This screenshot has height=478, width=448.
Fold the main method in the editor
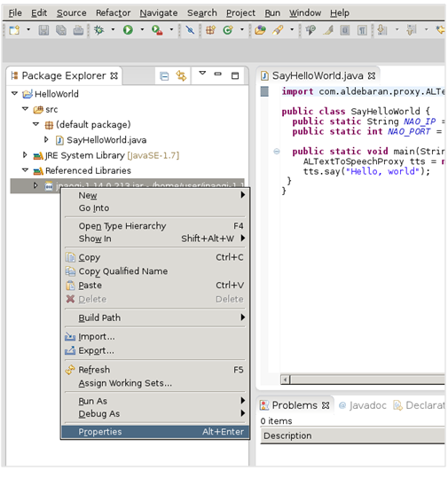276,152
